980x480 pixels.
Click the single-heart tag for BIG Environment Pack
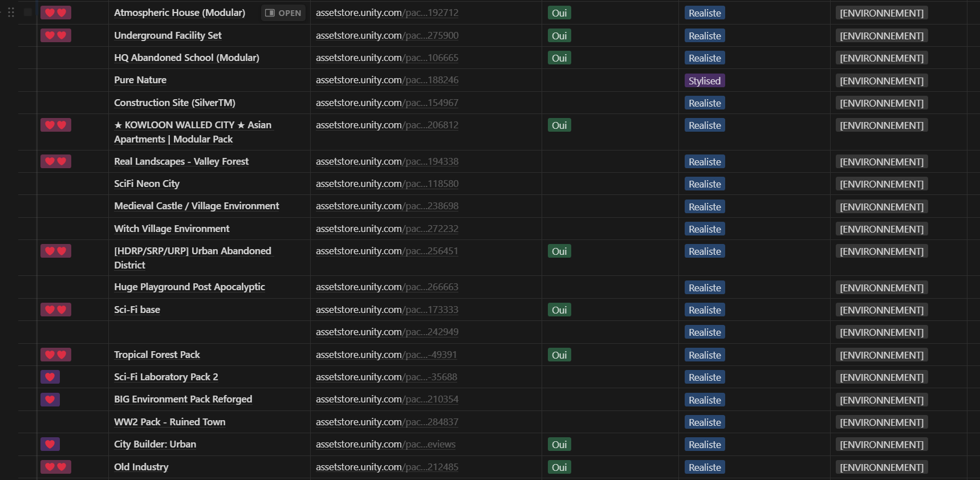50,400
